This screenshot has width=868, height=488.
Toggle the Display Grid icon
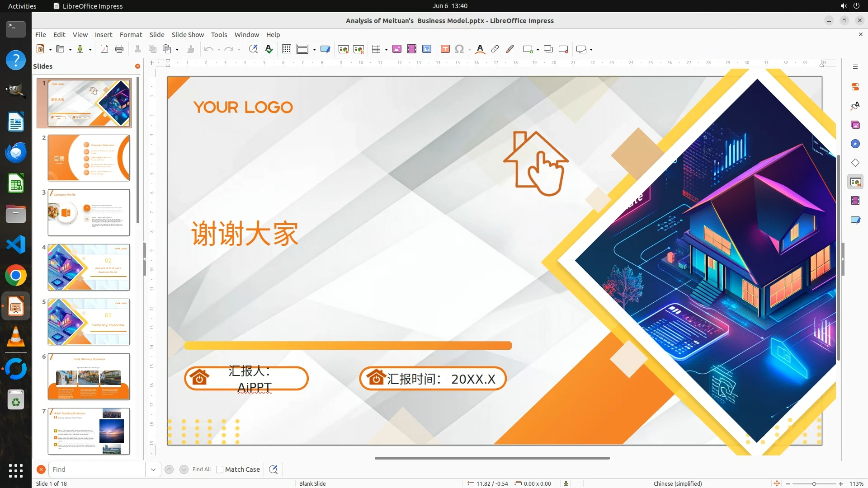coord(287,49)
